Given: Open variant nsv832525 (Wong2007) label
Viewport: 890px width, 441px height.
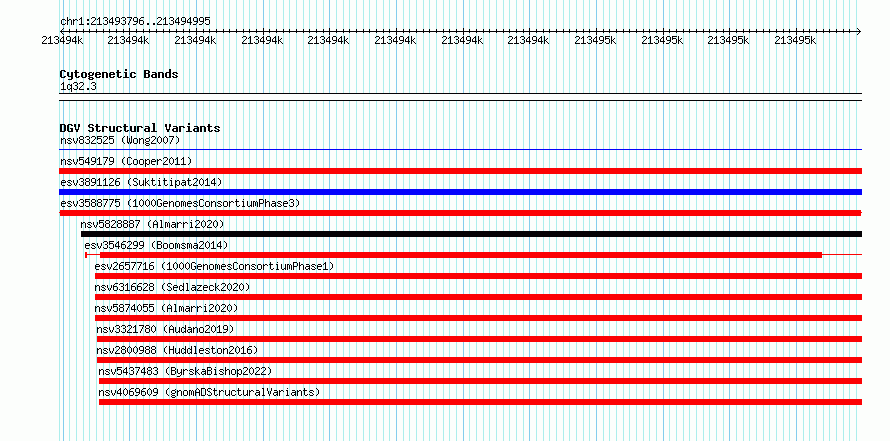Looking at the screenshot, I should coord(120,140).
